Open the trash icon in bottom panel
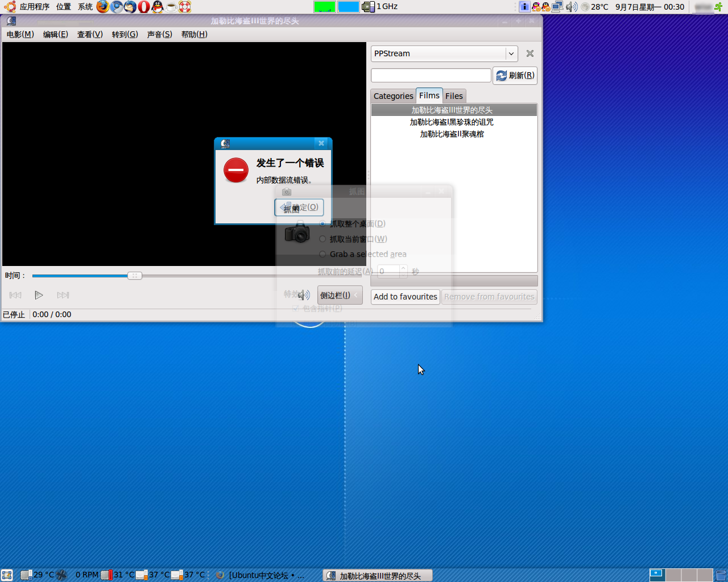The height and width of the screenshot is (582, 728). pos(721,575)
